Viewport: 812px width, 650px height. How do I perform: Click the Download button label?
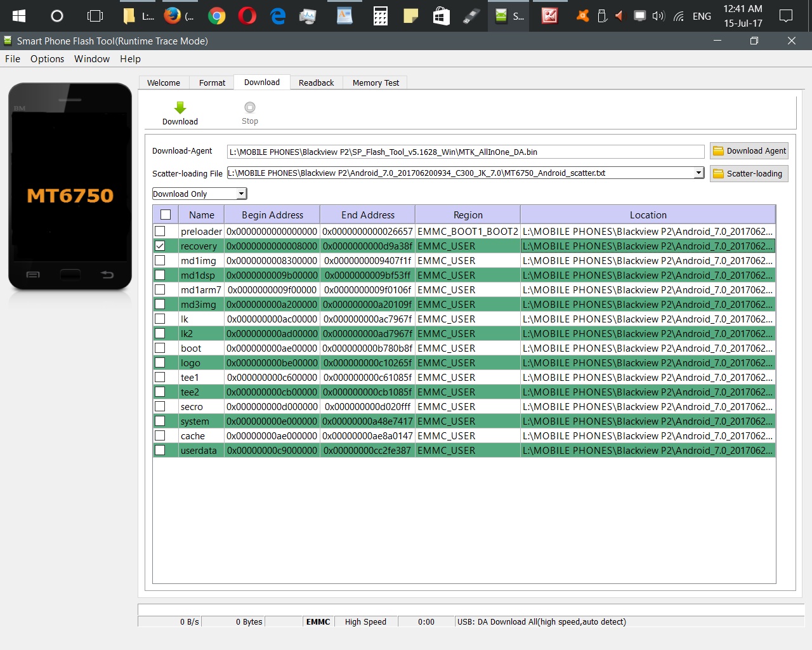tap(180, 122)
